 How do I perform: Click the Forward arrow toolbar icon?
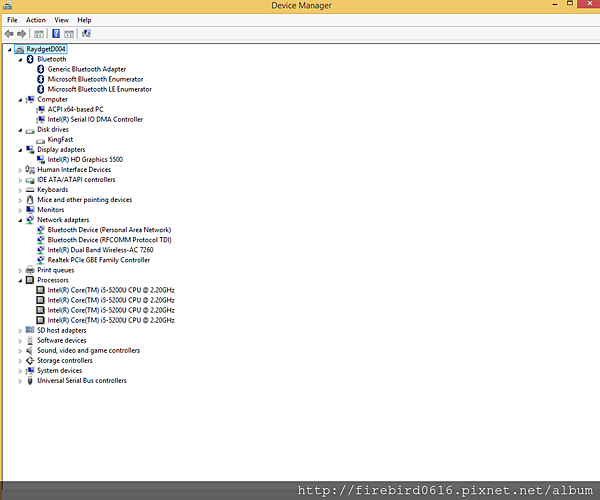click(x=21, y=34)
